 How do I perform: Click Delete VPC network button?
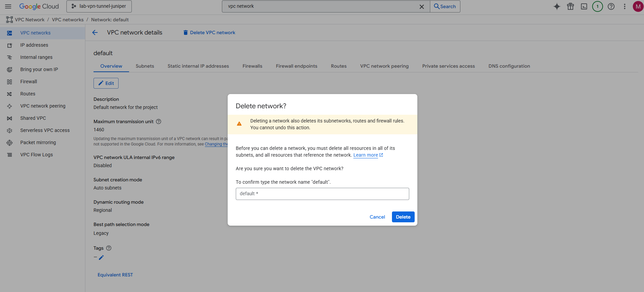[209, 32]
